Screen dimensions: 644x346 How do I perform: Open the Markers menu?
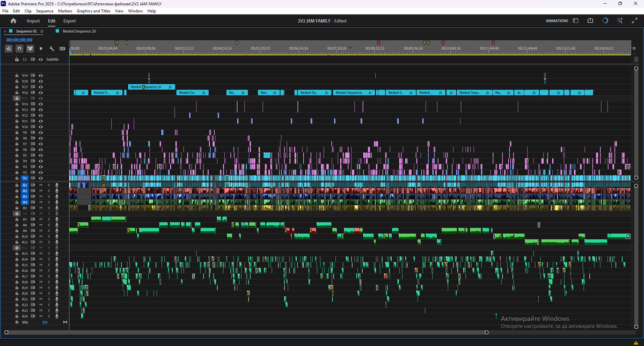65,11
